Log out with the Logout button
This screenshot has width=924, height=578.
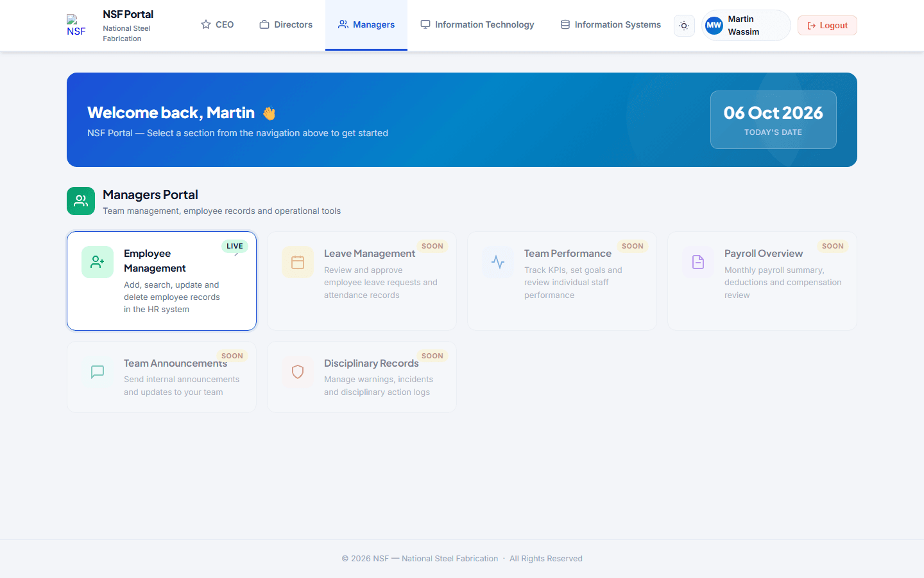point(827,25)
